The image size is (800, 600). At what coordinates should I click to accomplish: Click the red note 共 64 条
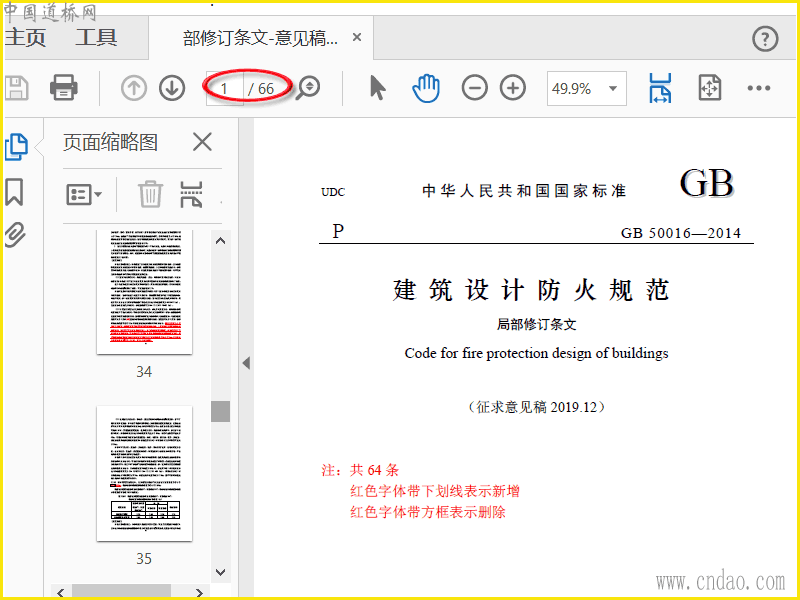coord(374,470)
